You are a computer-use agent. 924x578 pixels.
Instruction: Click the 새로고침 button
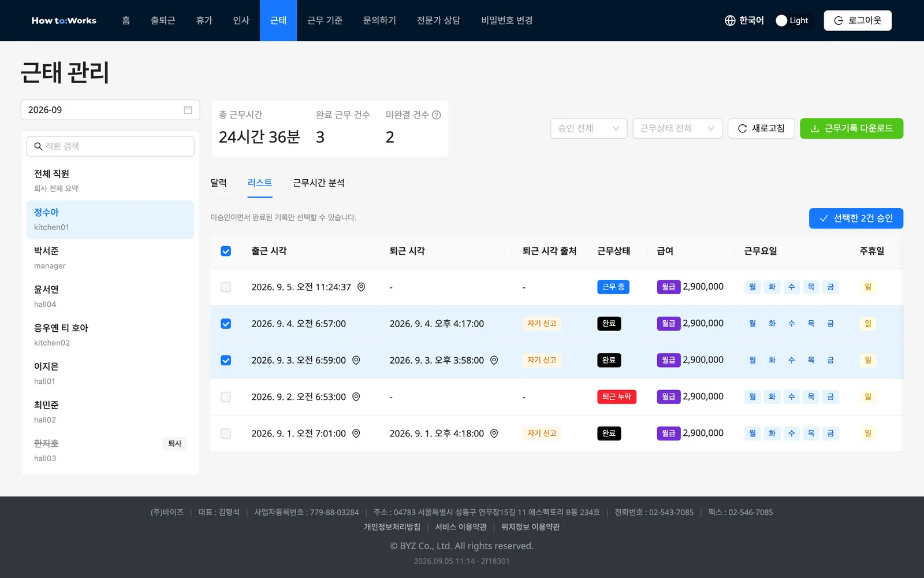(761, 128)
